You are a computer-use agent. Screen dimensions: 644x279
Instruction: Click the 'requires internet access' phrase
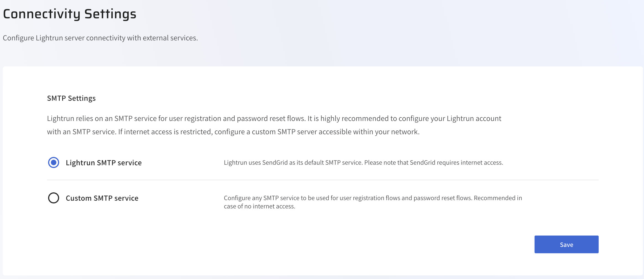click(x=469, y=162)
